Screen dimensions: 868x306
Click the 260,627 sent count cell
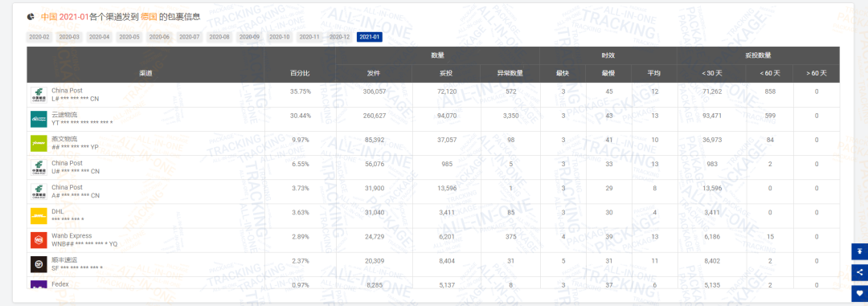click(x=375, y=116)
